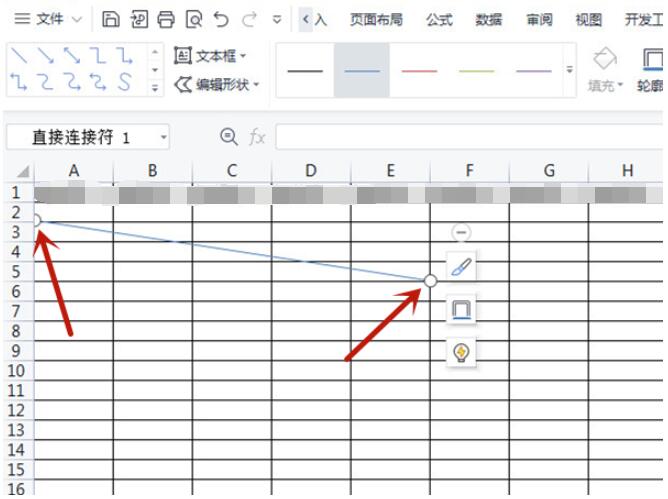Click the Save icon in quick toolbar
The height and width of the screenshot is (499, 668).
tap(112, 19)
